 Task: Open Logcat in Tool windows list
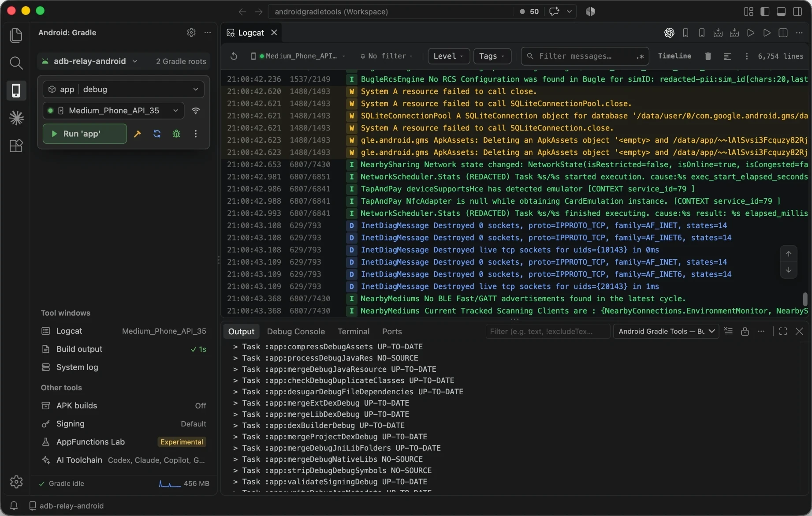click(x=123, y=331)
